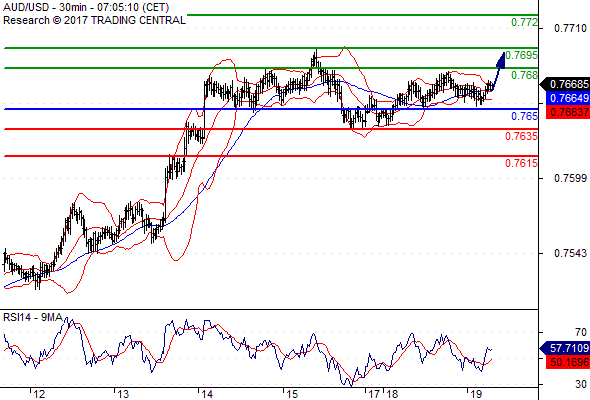590x400 pixels.
Task: Select date marker 14 on time axis
Action: [x=207, y=394]
